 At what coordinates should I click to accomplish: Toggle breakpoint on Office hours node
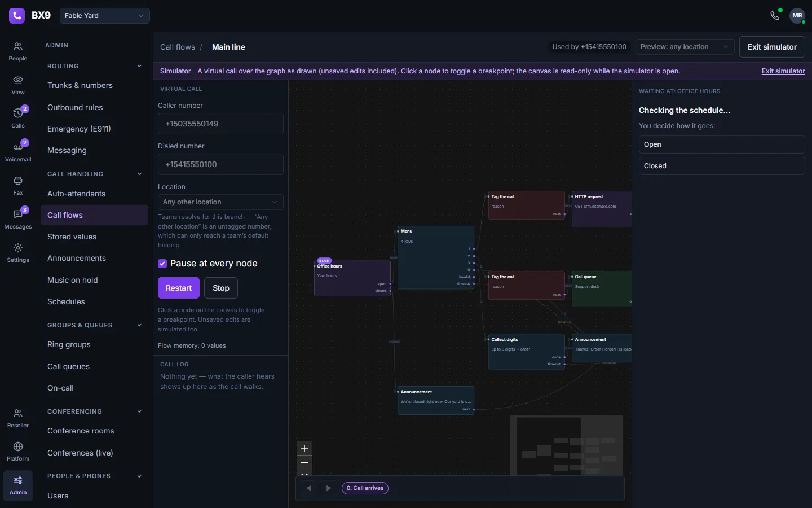pyautogui.click(x=352, y=278)
